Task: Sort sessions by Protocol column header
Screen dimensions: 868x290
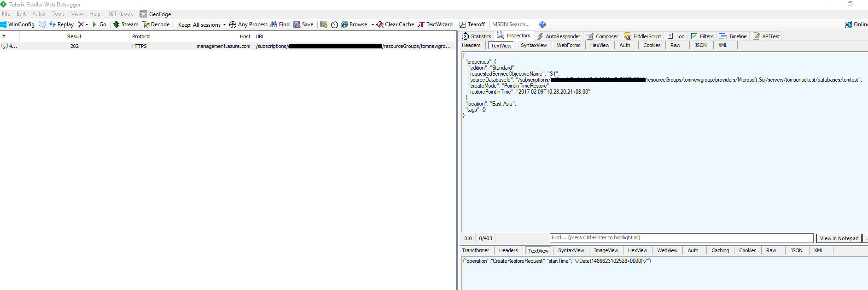Action: 141,36
